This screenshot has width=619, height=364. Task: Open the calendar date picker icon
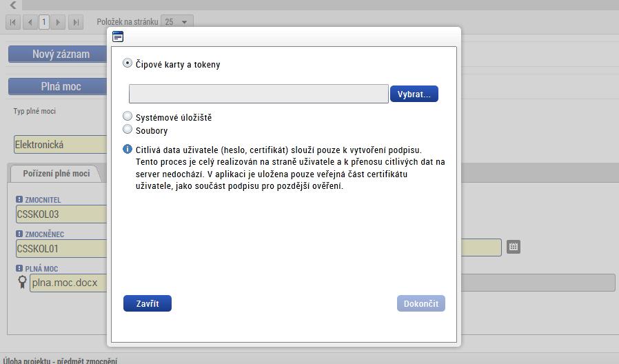tap(514, 247)
